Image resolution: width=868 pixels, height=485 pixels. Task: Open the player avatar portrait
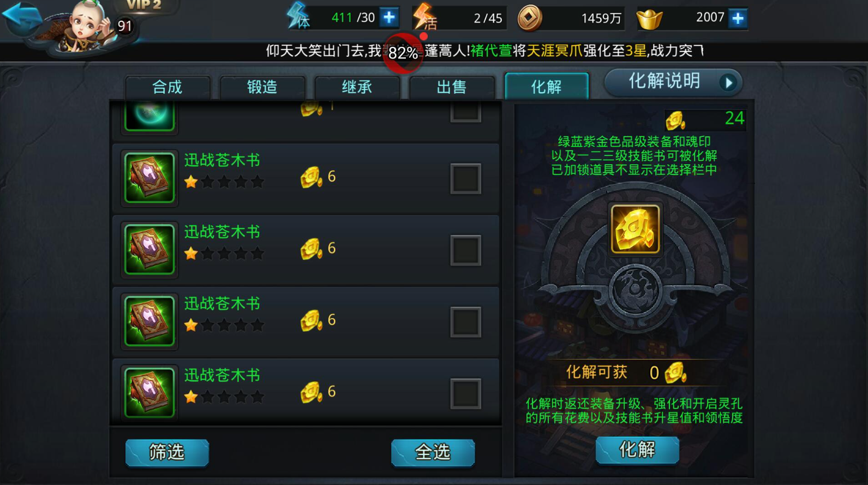[x=86, y=26]
